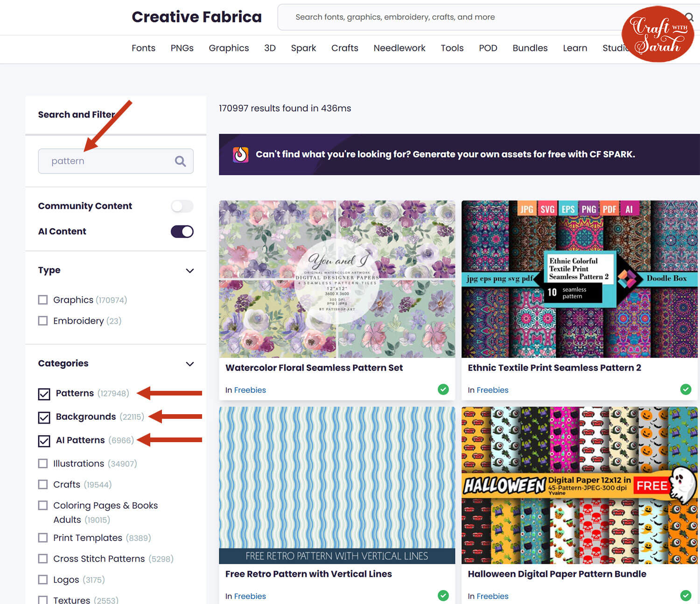Open the retro vertical lines pattern thumbnail

[x=337, y=485]
